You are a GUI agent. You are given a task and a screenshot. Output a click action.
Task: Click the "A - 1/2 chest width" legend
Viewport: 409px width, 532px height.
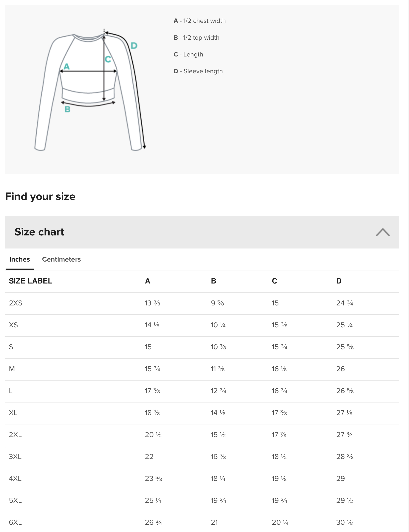point(199,21)
